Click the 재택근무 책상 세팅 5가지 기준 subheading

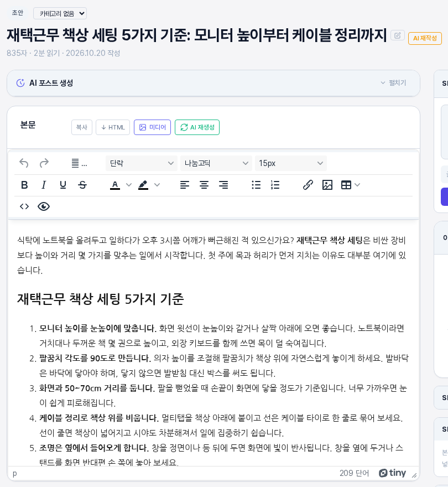[x=100, y=299]
